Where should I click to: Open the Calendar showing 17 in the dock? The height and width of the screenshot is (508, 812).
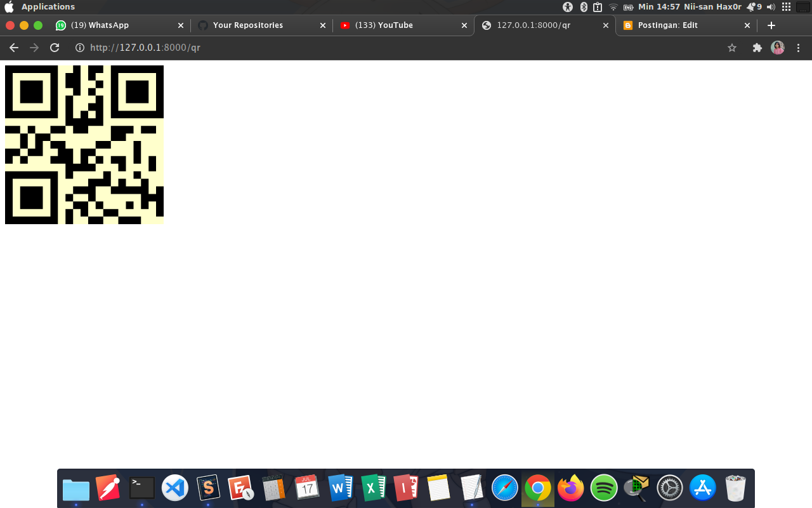307,488
